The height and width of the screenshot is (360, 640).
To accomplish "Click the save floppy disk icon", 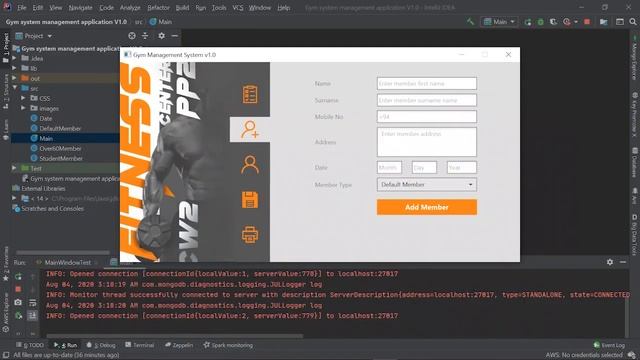I will pos(250,200).
